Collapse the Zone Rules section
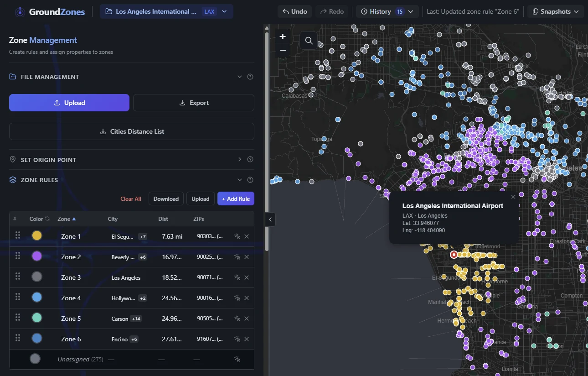This screenshot has height=376, width=588. (x=240, y=180)
